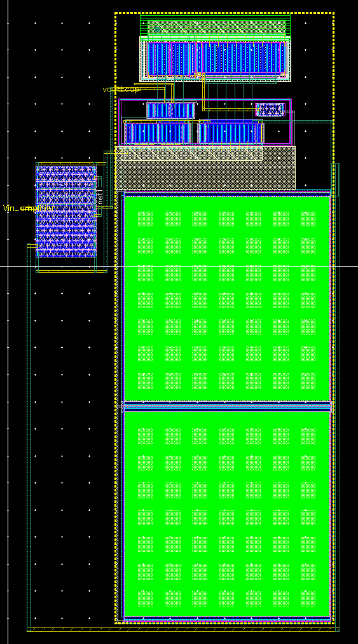Select the lower-left blue transistor bank
Viewport: 358px width, 644px height.
tap(157, 133)
